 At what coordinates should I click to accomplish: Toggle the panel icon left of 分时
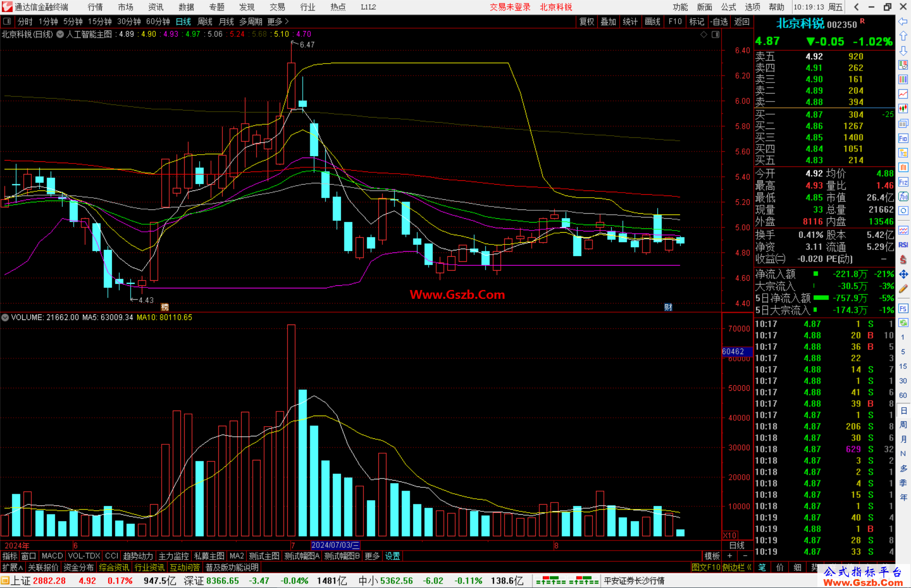pyautogui.click(x=7, y=21)
